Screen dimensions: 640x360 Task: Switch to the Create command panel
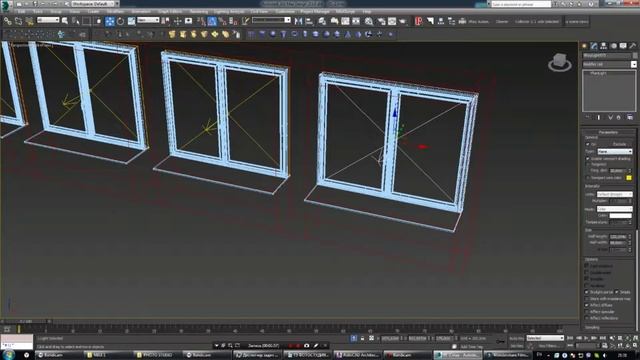[x=584, y=46]
